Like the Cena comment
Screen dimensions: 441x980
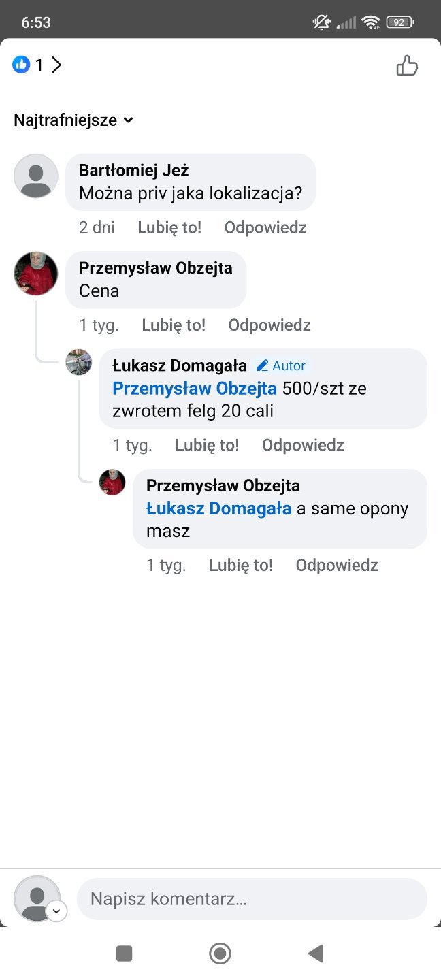174,325
